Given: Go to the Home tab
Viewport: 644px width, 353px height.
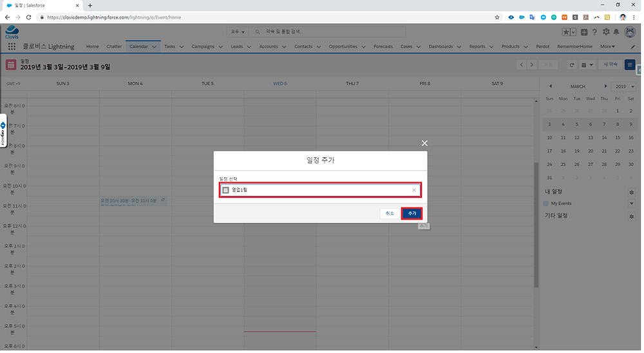Looking at the screenshot, I should tap(93, 47).
